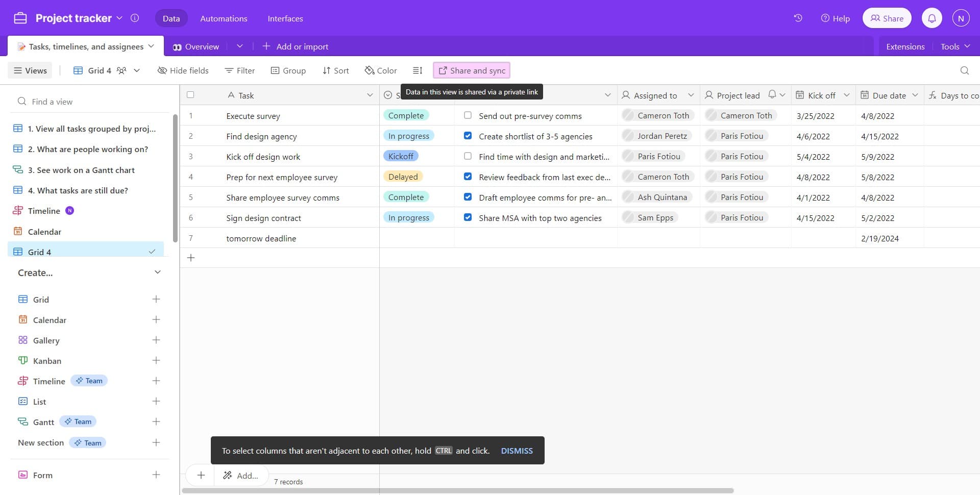Click the search magnifier icon
Screen dimensions: 980x495
coord(964,70)
